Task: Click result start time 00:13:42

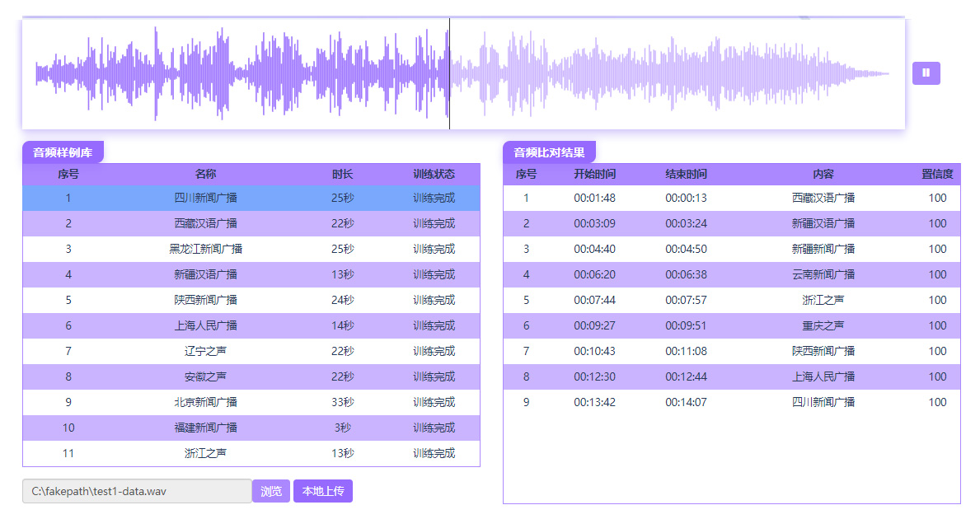Action: [x=594, y=403]
